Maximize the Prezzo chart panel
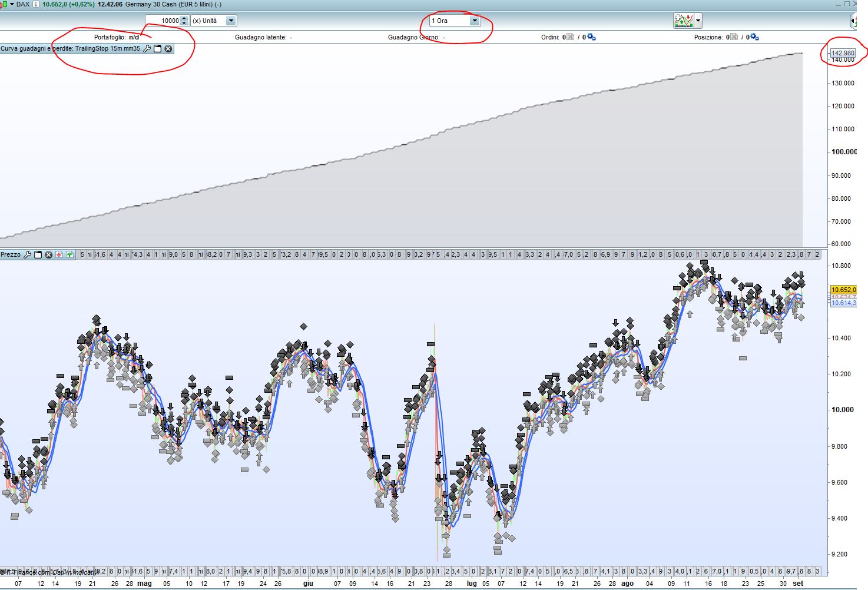This screenshot has width=868, height=590. (x=38, y=255)
